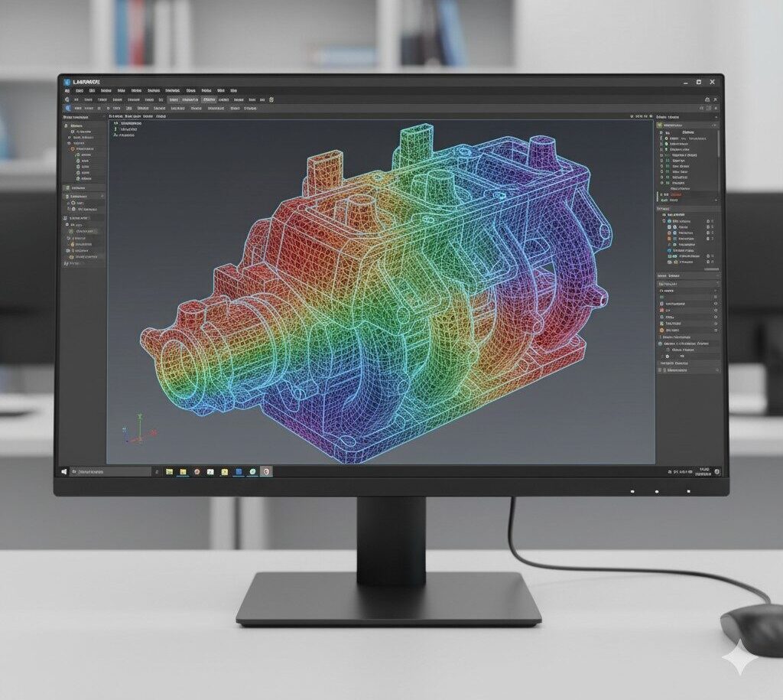
Task: Click the last icon in the upper toolbar row
Action: click(271, 99)
